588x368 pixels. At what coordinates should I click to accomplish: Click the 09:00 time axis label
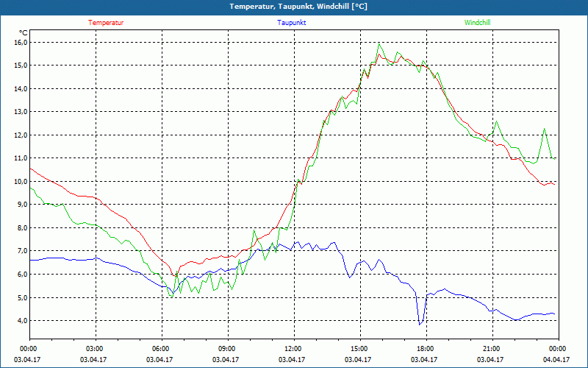point(228,349)
